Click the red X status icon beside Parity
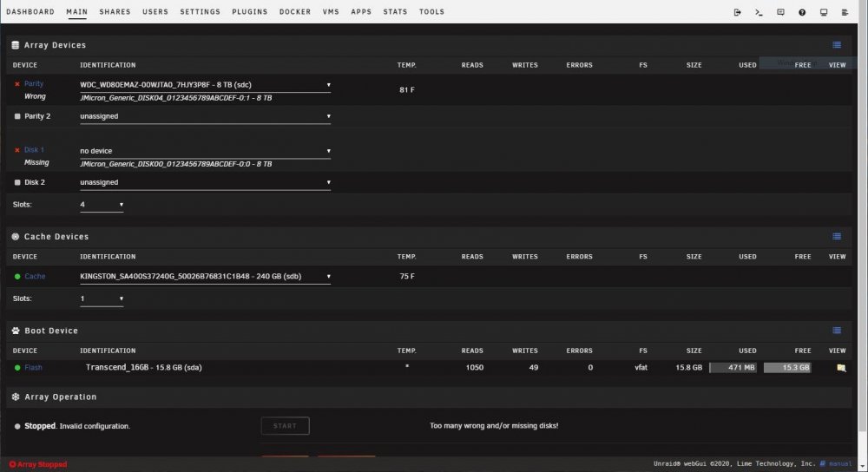 pyautogui.click(x=17, y=84)
